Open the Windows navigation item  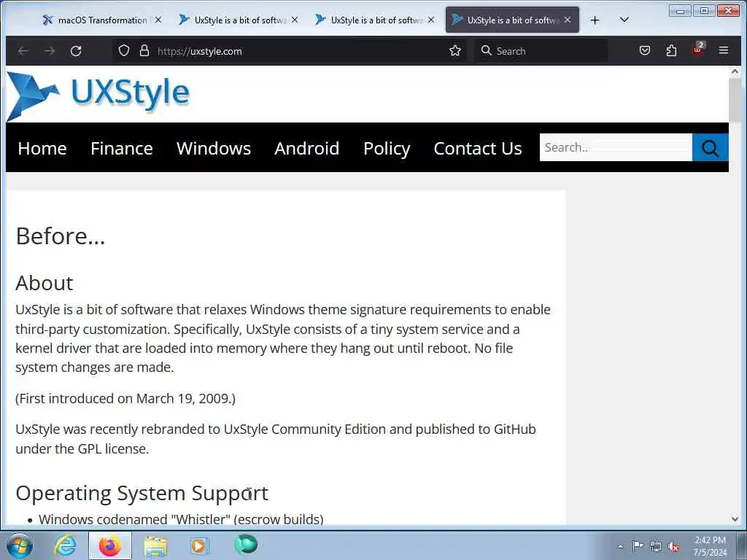pos(214,149)
